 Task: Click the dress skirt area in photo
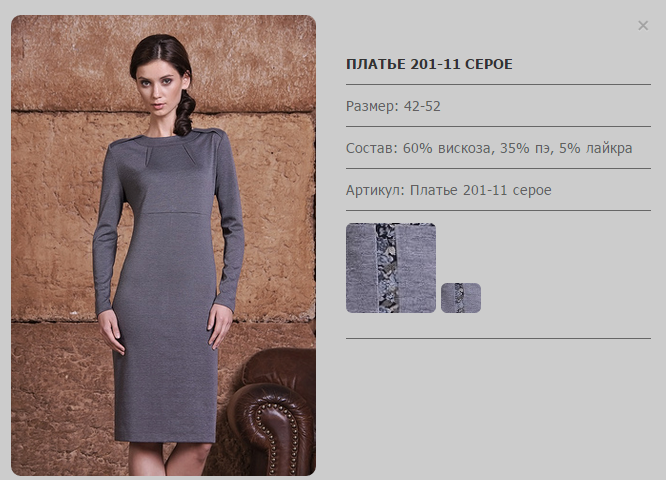click(166, 340)
